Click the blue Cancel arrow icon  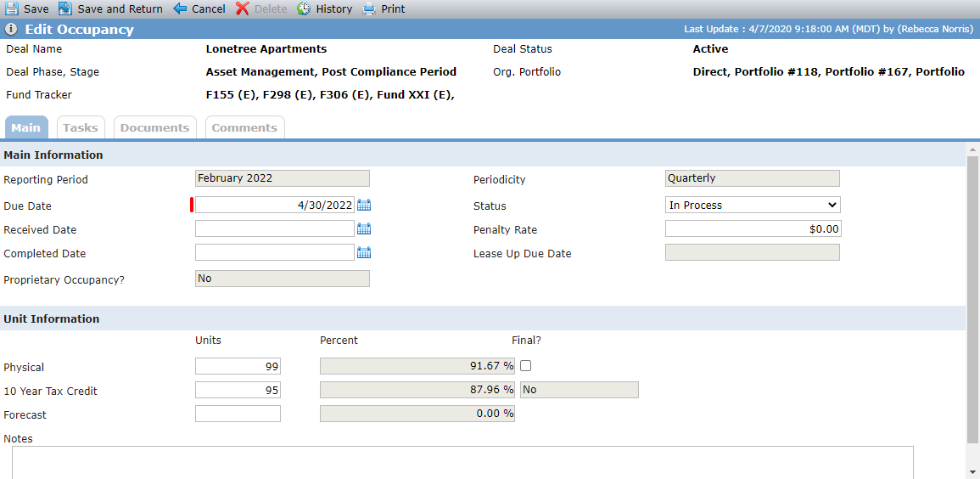click(180, 8)
